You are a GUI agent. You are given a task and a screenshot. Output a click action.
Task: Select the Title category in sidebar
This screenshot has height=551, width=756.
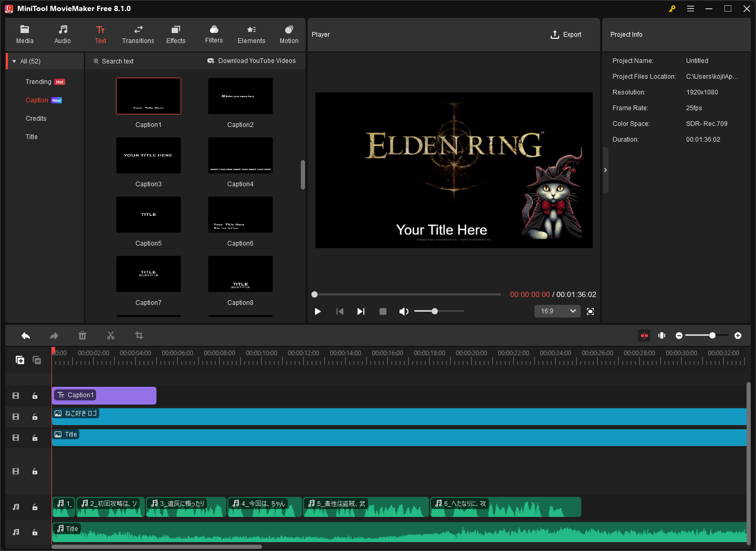pyautogui.click(x=31, y=137)
